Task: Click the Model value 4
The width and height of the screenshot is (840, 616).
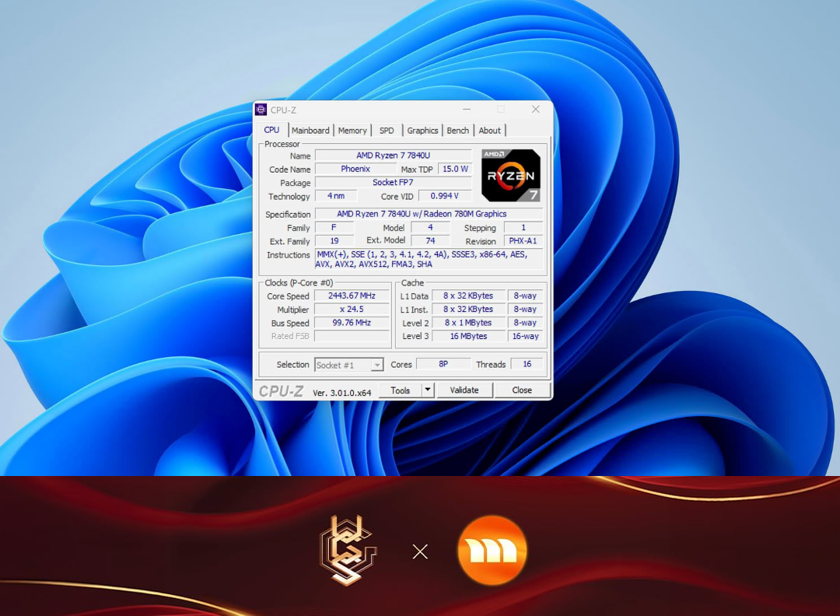Action: tap(430, 227)
